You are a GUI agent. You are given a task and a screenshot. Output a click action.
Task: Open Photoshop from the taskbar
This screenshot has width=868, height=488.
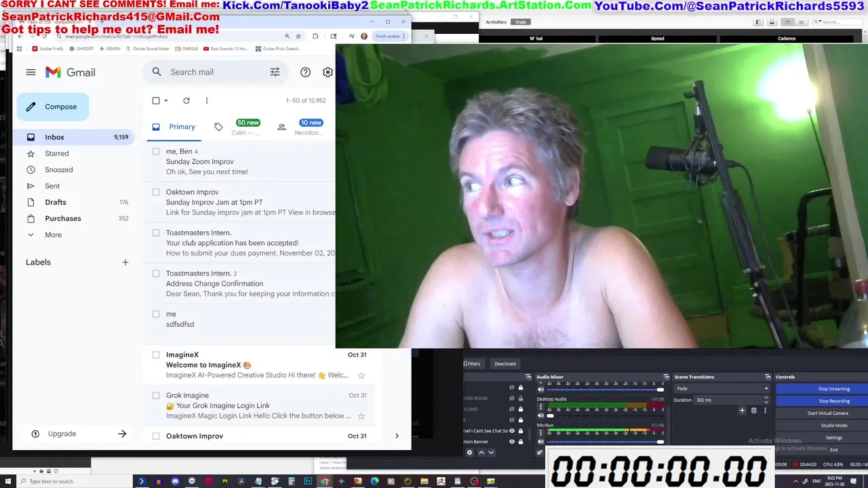308,481
